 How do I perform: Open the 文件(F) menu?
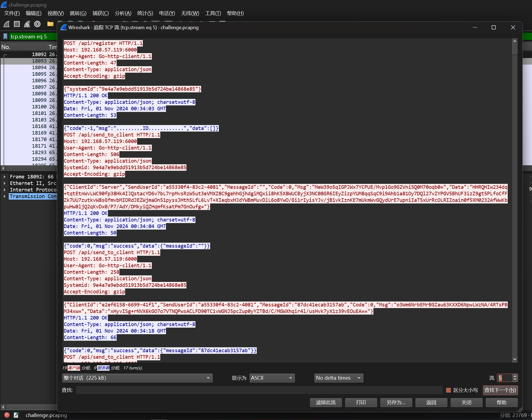(12, 13)
